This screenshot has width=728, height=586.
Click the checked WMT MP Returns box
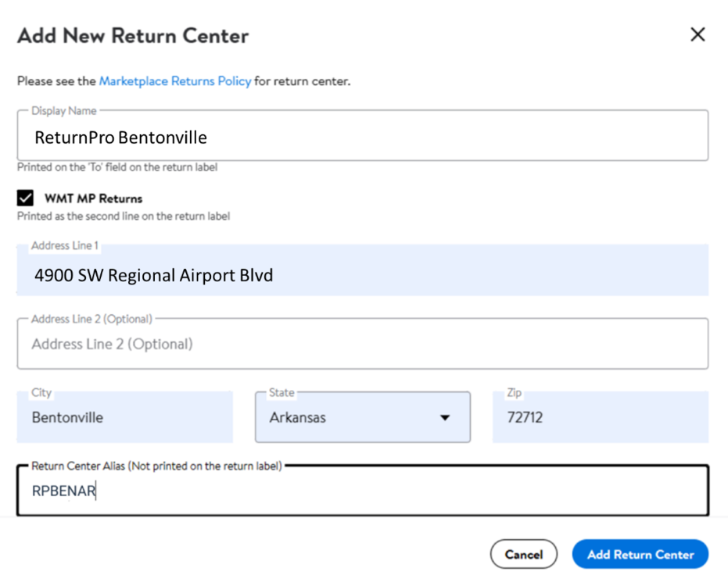24,198
